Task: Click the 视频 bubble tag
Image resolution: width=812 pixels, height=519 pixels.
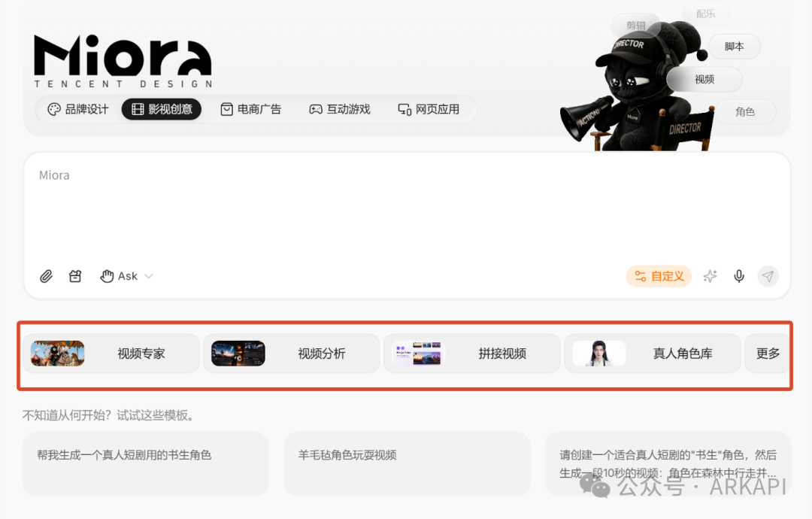Action: click(704, 79)
